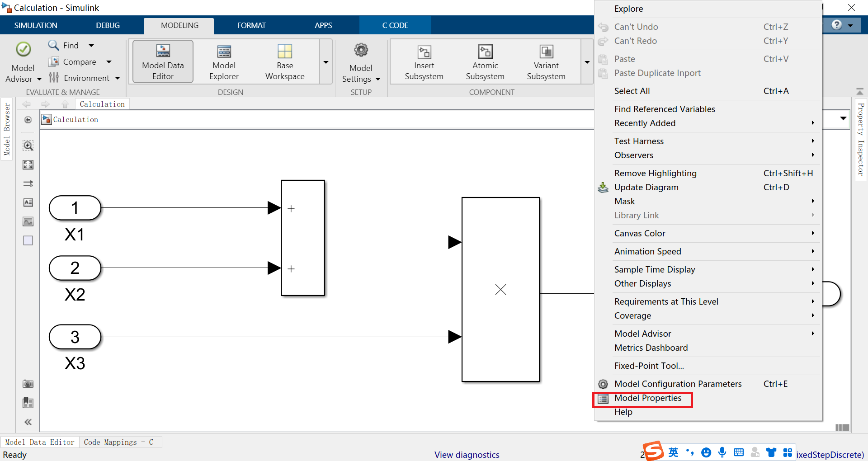
Task: Click Fit to View icon
Action: [x=28, y=165]
